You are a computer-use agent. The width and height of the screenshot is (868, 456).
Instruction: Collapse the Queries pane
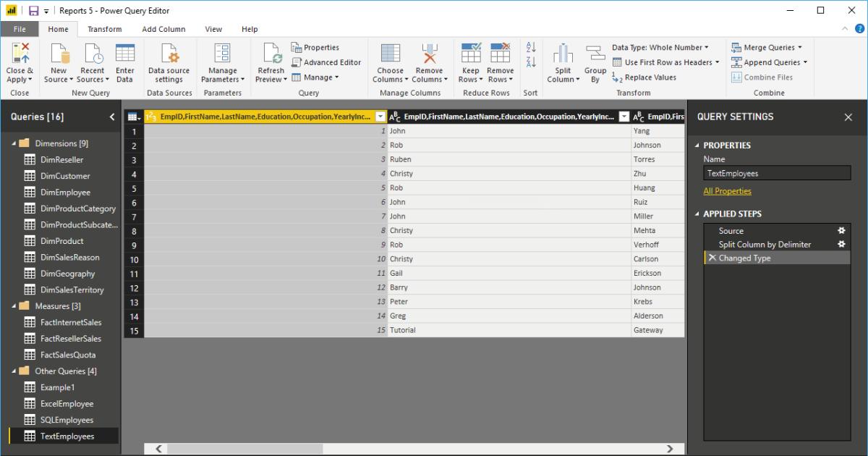pos(112,117)
